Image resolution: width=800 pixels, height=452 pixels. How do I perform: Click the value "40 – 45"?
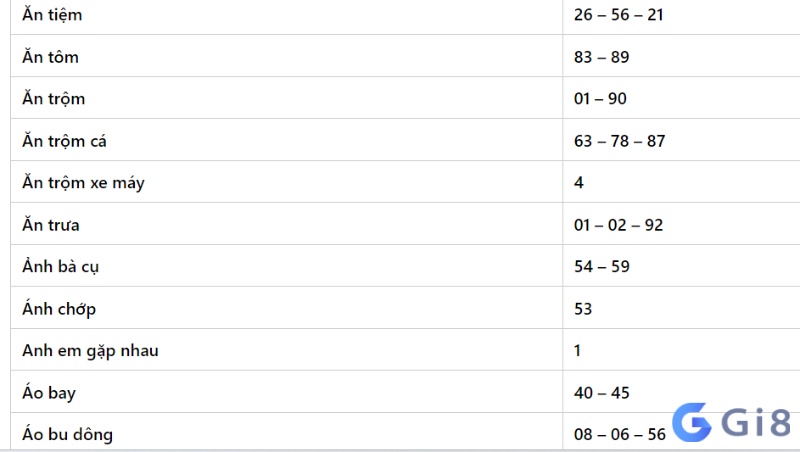click(x=602, y=392)
